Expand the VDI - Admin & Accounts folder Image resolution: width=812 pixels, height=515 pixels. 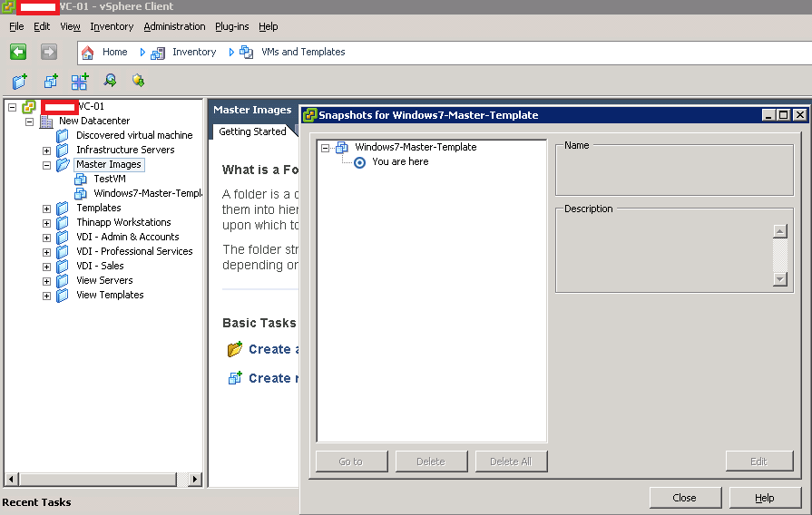[46, 238]
